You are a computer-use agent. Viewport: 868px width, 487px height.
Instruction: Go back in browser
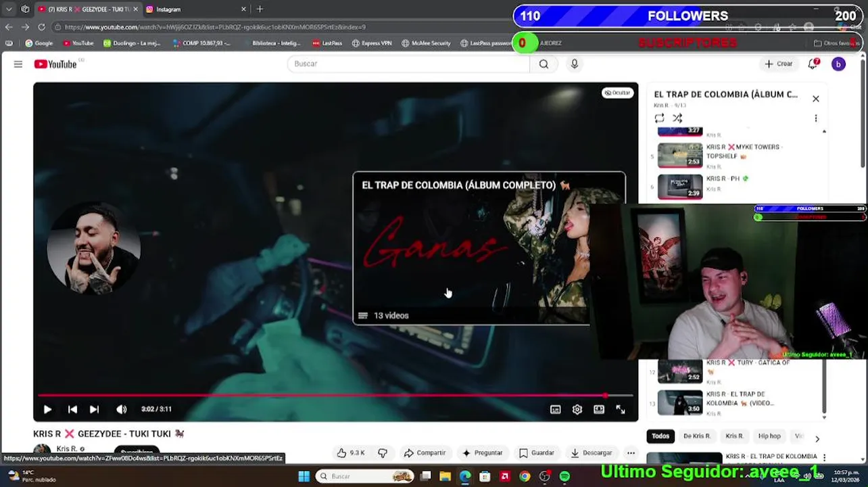tap(8, 27)
